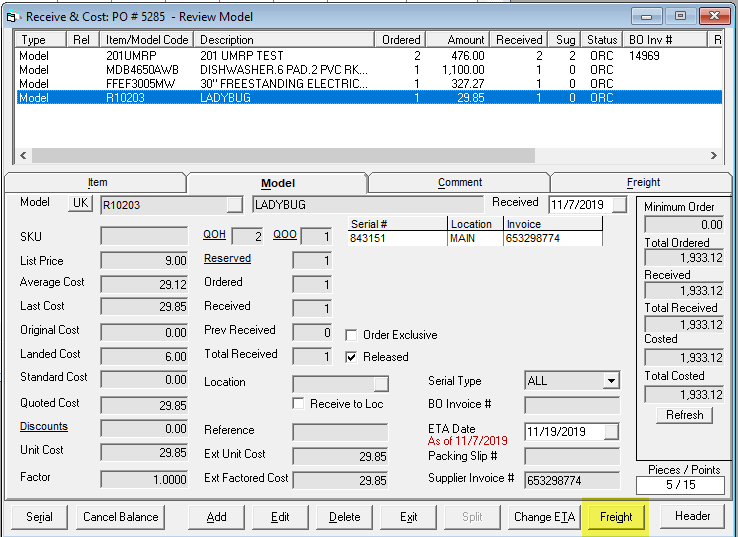Click the Factor field
The width and height of the screenshot is (738, 537).
(144, 480)
